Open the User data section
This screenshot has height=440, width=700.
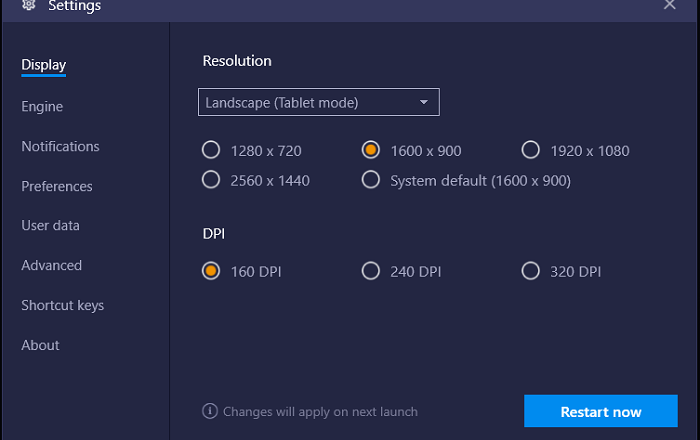pyautogui.click(x=50, y=225)
